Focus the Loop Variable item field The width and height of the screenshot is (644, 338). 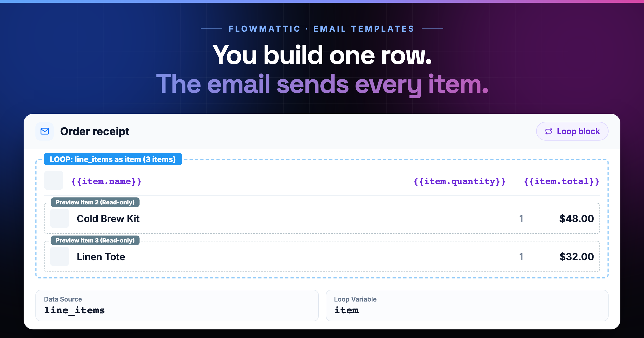(467, 306)
